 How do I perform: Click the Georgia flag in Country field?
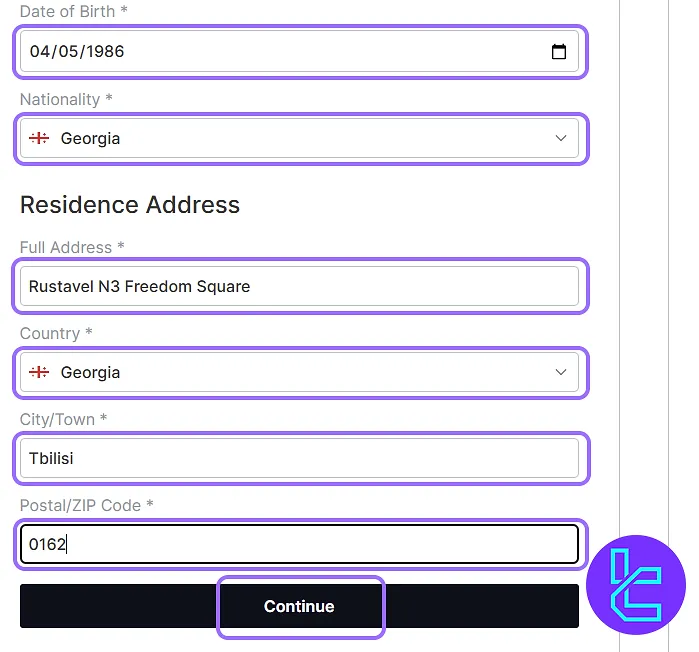(x=39, y=372)
